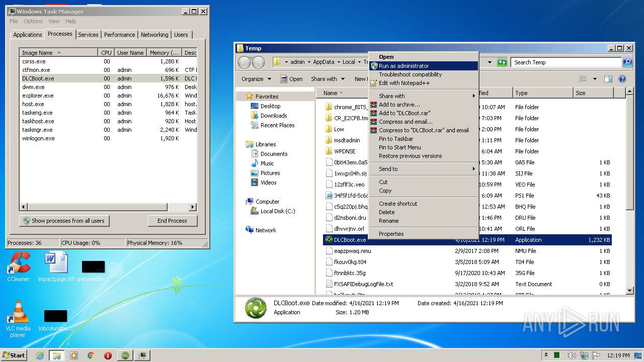The image size is (644, 362).
Task: Toggle the preview pane icon
Action: 608,79
